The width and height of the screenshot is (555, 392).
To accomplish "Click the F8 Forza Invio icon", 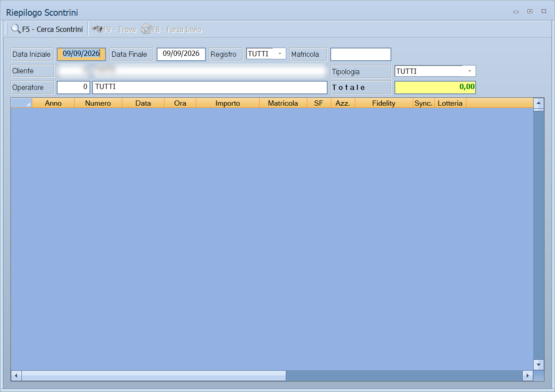I will click(x=146, y=29).
